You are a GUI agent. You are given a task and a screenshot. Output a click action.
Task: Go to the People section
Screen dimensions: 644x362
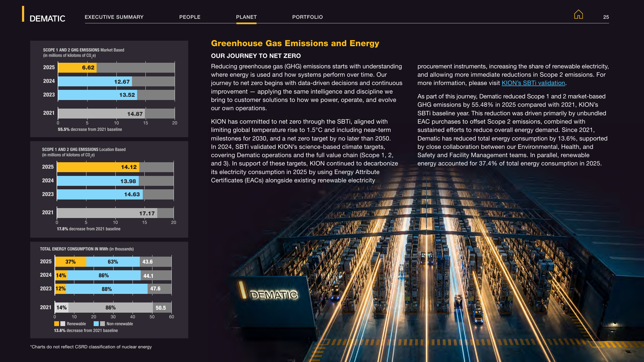click(x=190, y=17)
